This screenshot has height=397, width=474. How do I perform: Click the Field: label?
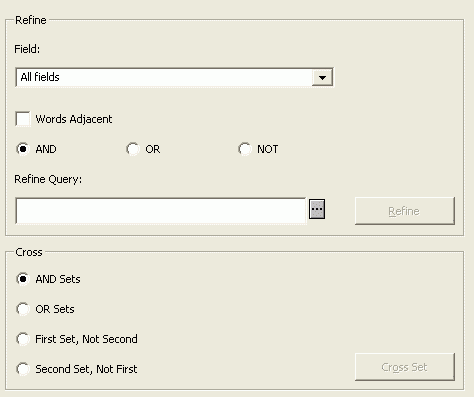[x=27, y=49]
